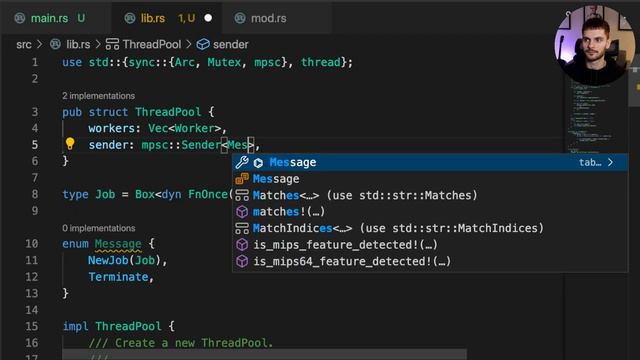
Task: Click struct icon beside Matches suggestion
Action: (x=242, y=195)
